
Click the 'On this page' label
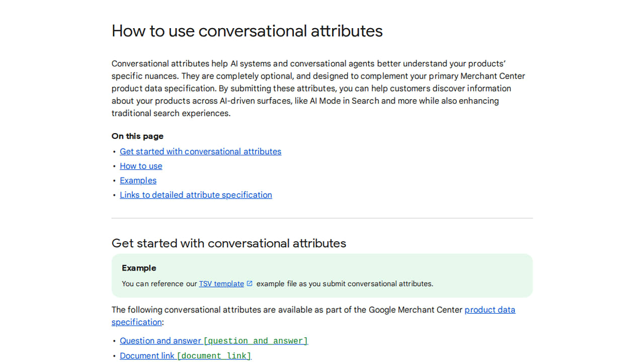(137, 136)
